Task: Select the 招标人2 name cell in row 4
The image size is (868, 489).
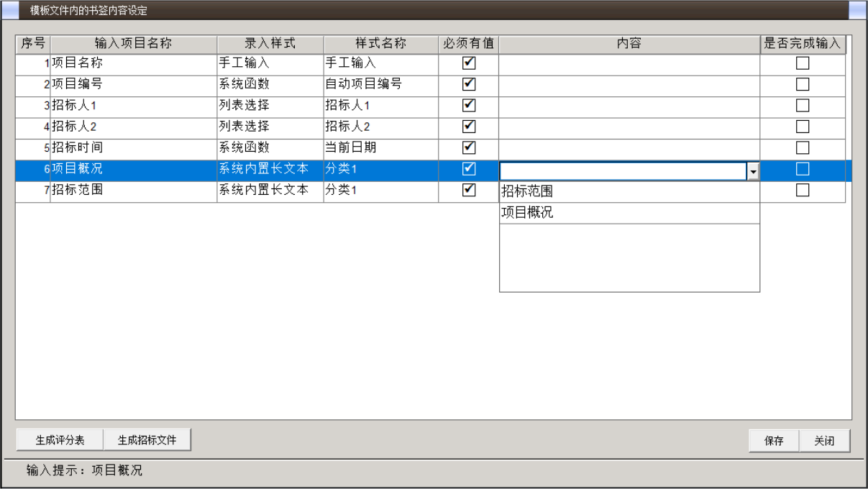Action: click(x=134, y=127)
